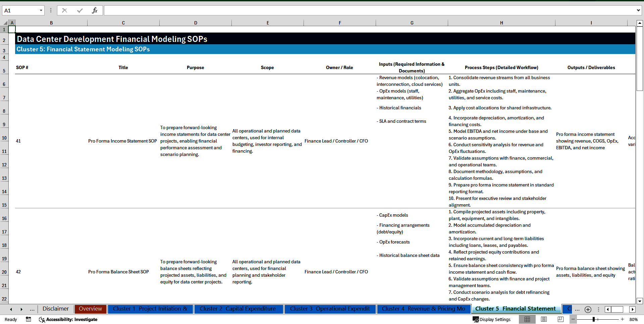The height and width of the screenshot is (324, 644).
Task: Zoom out with the minus icon
Action: point(573,319)
